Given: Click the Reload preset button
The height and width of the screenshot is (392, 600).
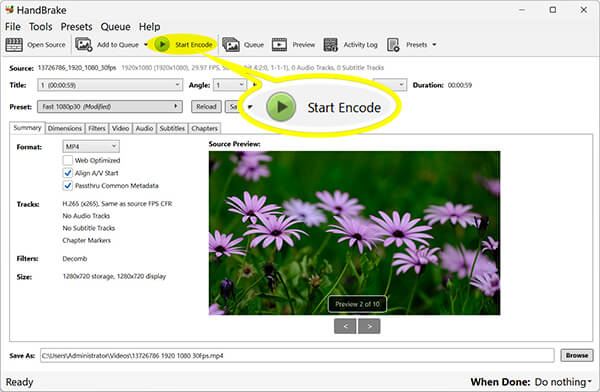Looking at the screenshot, I should pos(206,106).
